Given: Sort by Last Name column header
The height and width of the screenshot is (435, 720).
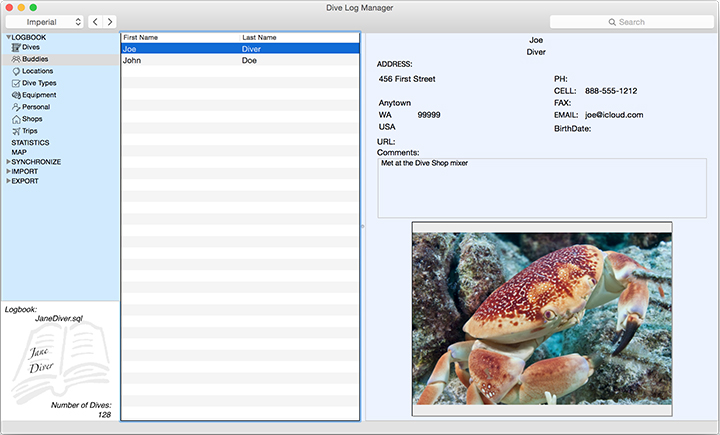Looking at the screenshot, I should tap(299, 37).
